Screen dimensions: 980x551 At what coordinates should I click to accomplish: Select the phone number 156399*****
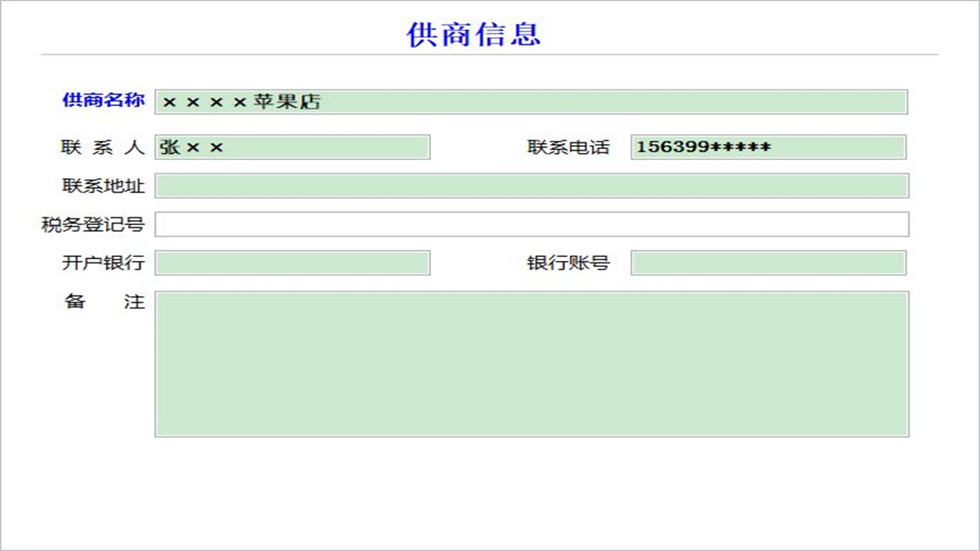coord(694,146)
